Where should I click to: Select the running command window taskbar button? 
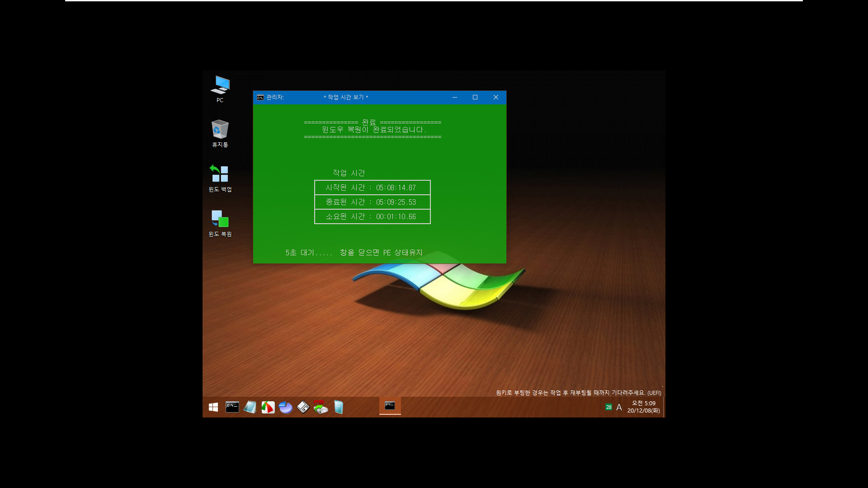[390, 406]
